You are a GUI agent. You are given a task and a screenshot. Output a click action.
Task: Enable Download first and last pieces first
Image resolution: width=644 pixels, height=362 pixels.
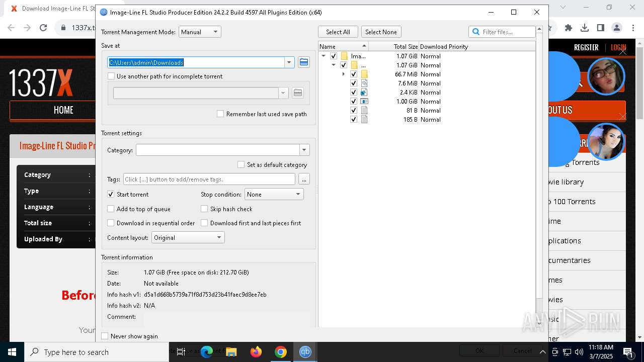pos(204,223)
